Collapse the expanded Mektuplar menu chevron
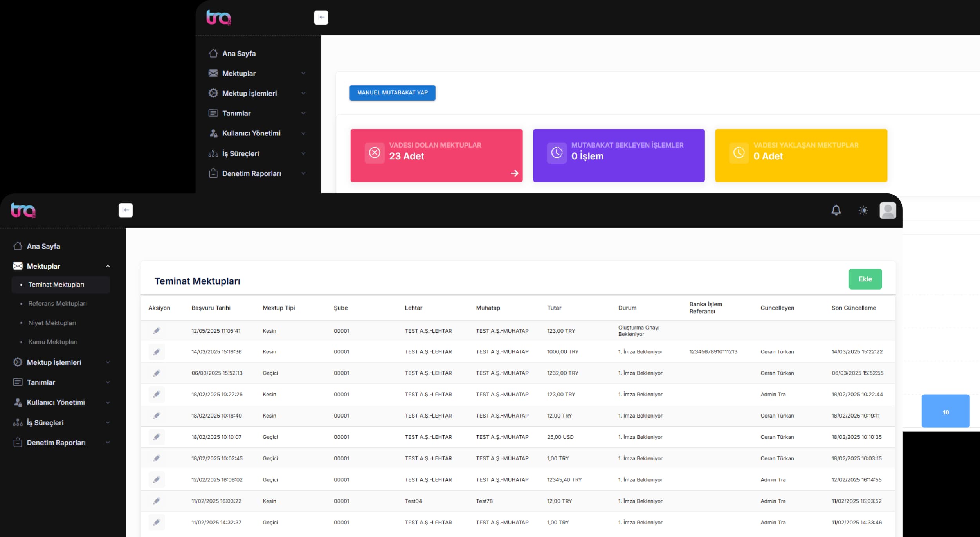The width and height of the screenshot is (980, 537). [x=108, y=266]
